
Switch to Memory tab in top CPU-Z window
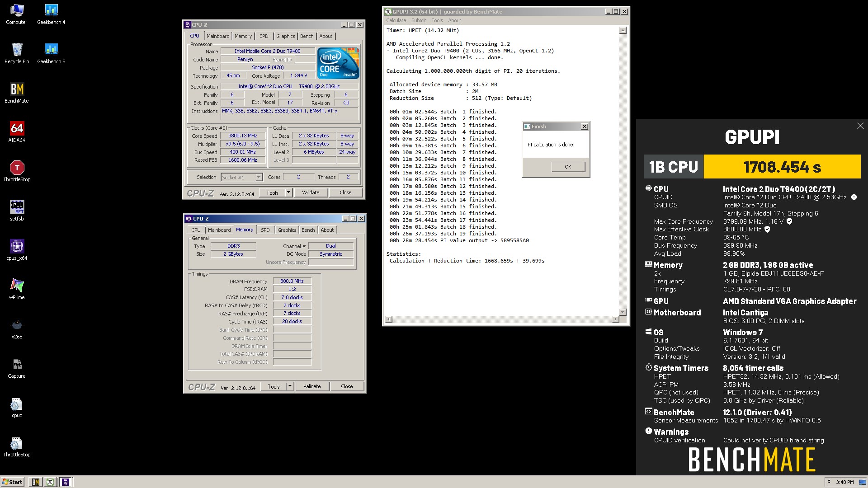(x=243, y=36)
